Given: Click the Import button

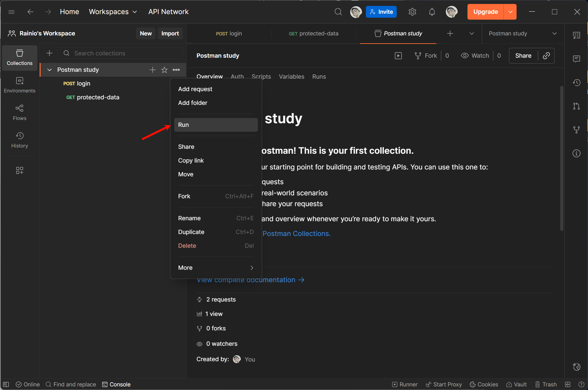Looking at the screenshot, I should coord(170,33).
